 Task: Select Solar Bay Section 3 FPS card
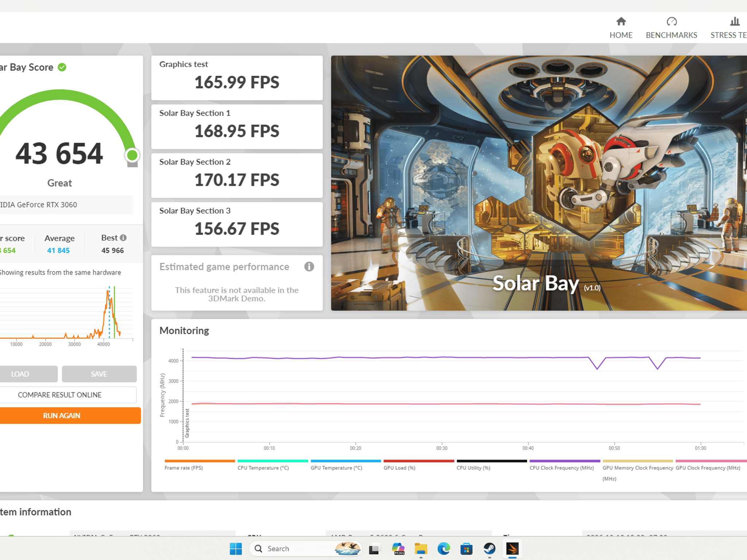237,224
